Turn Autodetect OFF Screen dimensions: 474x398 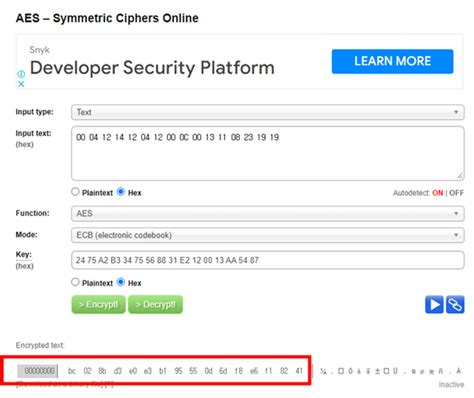(x=457, y=193)
